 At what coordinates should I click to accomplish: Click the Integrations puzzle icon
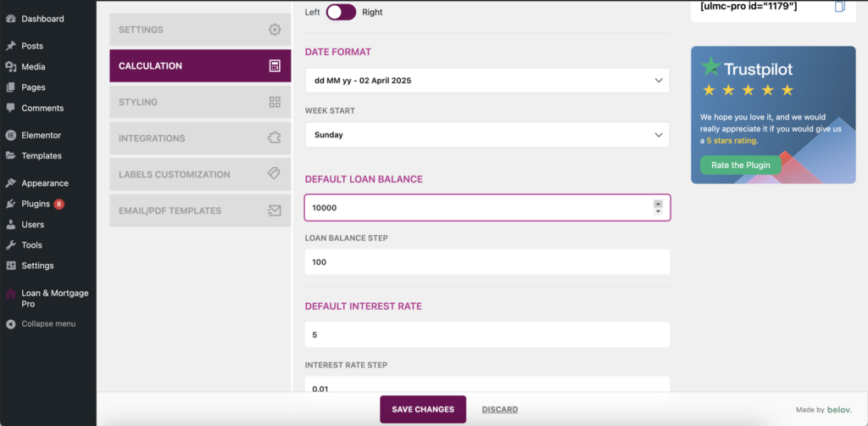[274, 137]
